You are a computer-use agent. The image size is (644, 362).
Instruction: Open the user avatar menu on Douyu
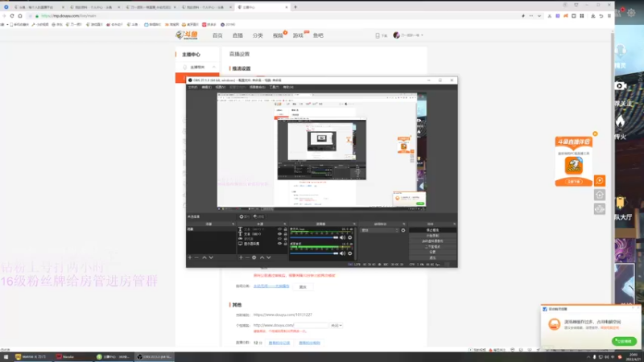pos(396,35)
